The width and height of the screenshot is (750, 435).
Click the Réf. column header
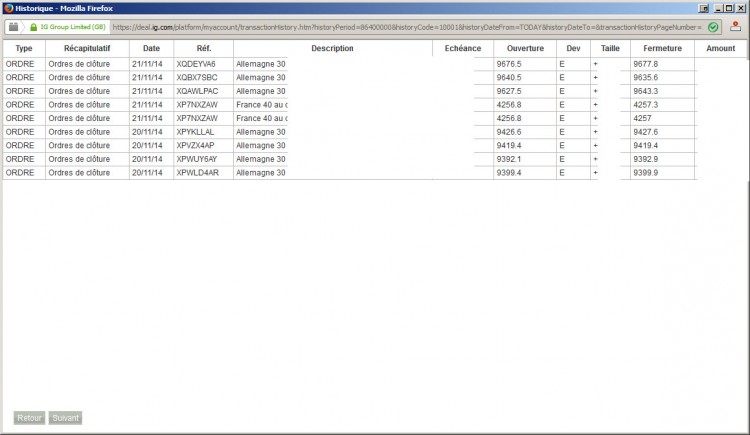(204, 48)
